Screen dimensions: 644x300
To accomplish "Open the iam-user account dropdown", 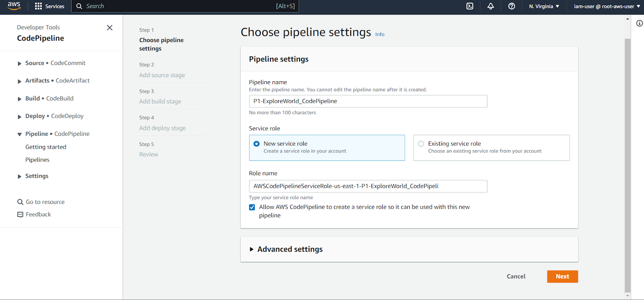I will (x=607, y=6).
